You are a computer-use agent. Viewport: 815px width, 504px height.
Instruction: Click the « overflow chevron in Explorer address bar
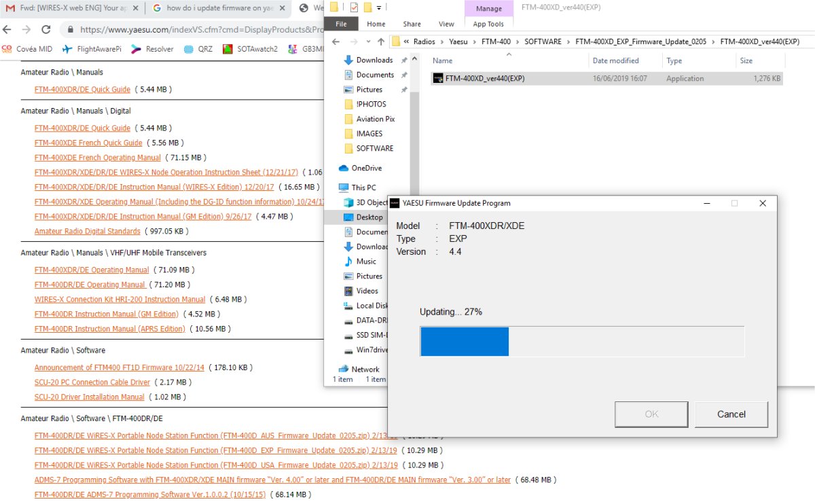coord(406,41)
